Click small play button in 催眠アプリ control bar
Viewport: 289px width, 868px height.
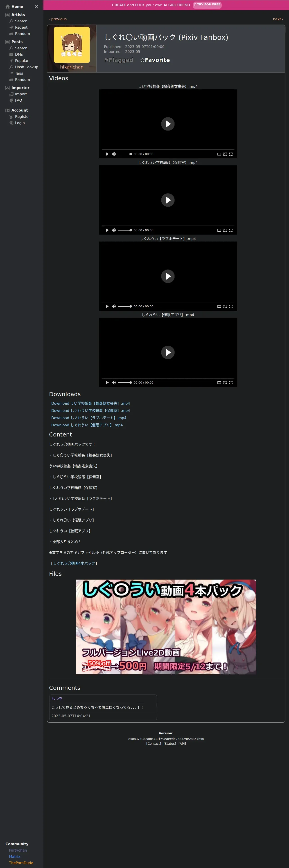[x=107, y=382]
